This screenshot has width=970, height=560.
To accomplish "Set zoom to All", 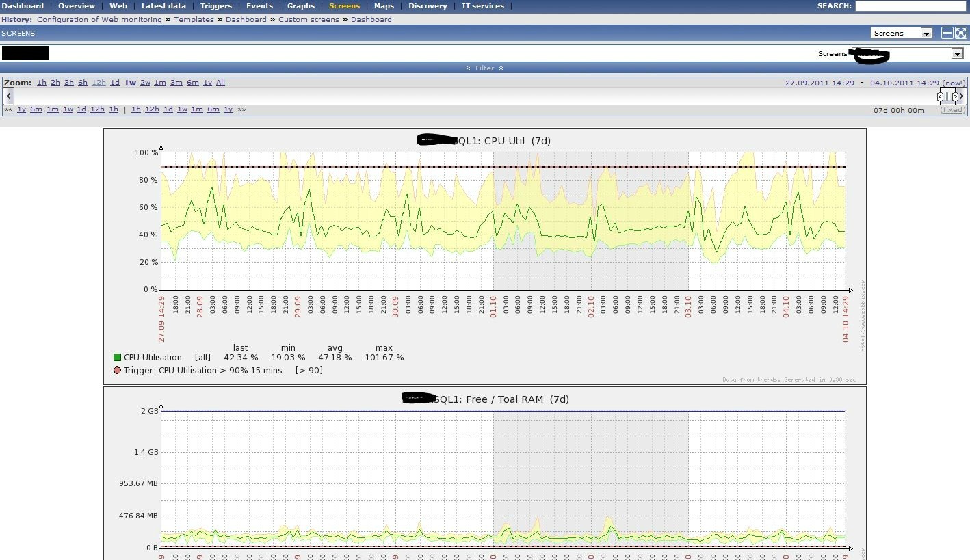I will click(x=220, y=83).
